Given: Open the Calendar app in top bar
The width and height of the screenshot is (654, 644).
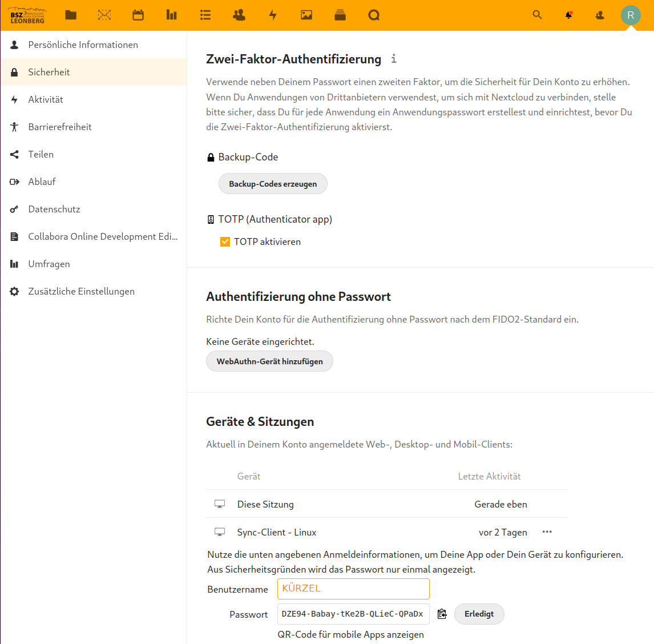Looking at the screenshot, I should 138,15.
